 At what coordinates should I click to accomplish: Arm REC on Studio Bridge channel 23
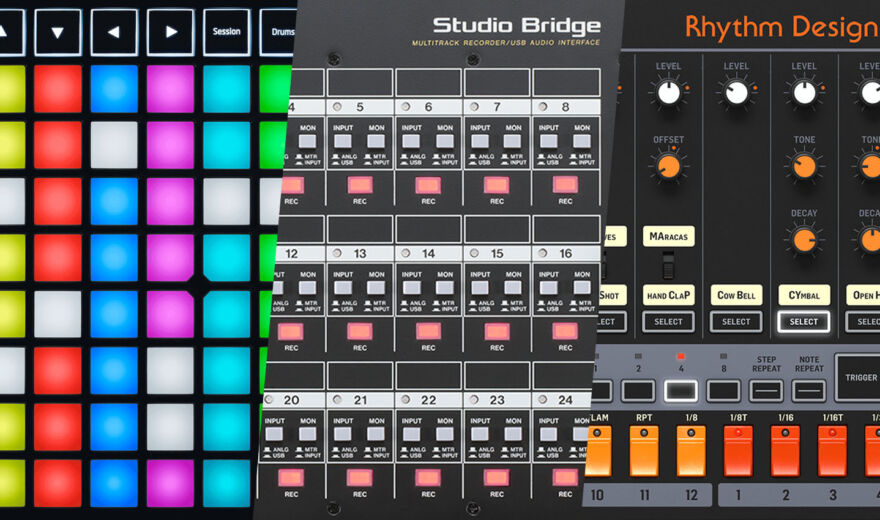click(497, 478)
